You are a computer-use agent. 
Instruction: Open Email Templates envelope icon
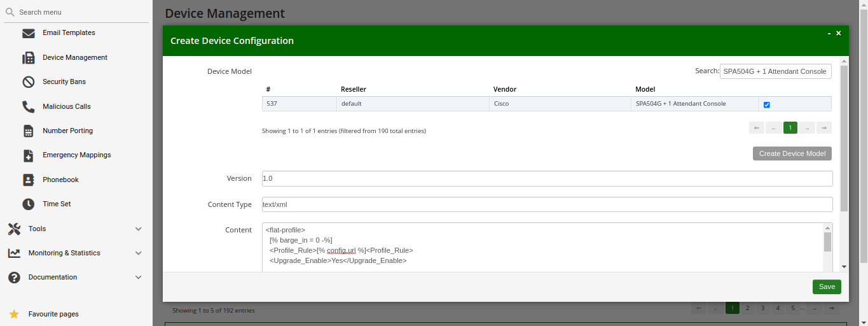click(29, 33)
